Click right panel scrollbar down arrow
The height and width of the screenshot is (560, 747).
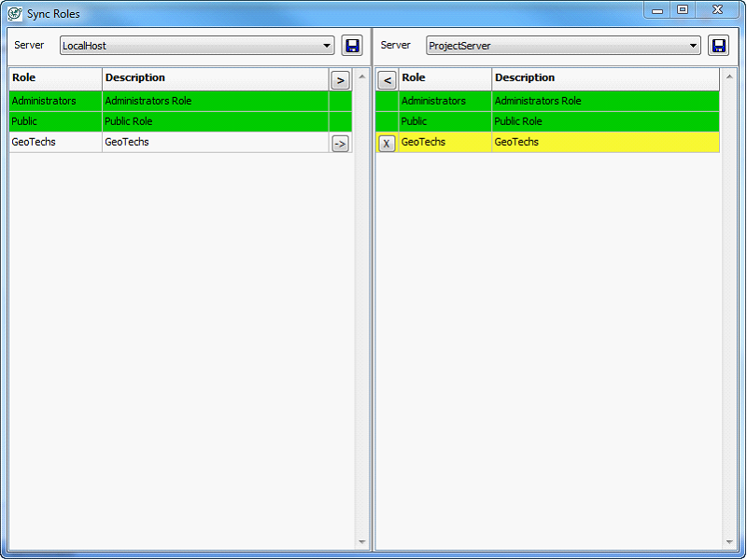click(728, 542)
